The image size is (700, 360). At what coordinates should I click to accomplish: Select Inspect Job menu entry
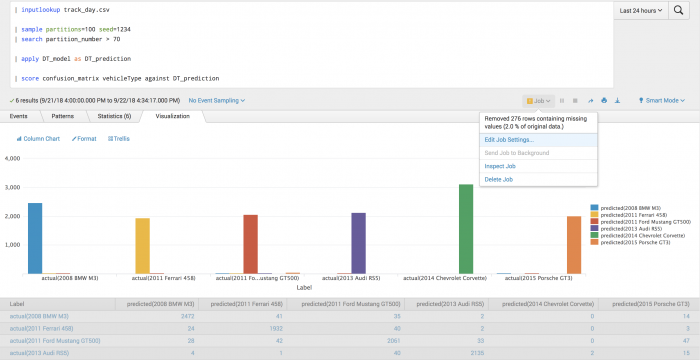coord(538,166)
